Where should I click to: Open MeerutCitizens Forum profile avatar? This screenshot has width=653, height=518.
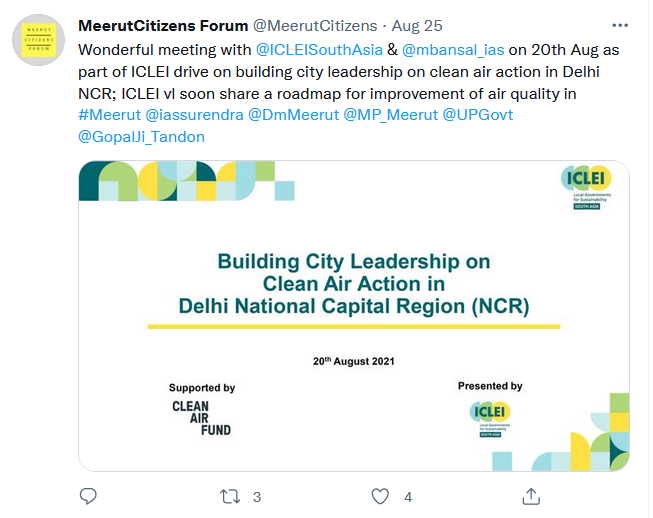pos(38,40)
